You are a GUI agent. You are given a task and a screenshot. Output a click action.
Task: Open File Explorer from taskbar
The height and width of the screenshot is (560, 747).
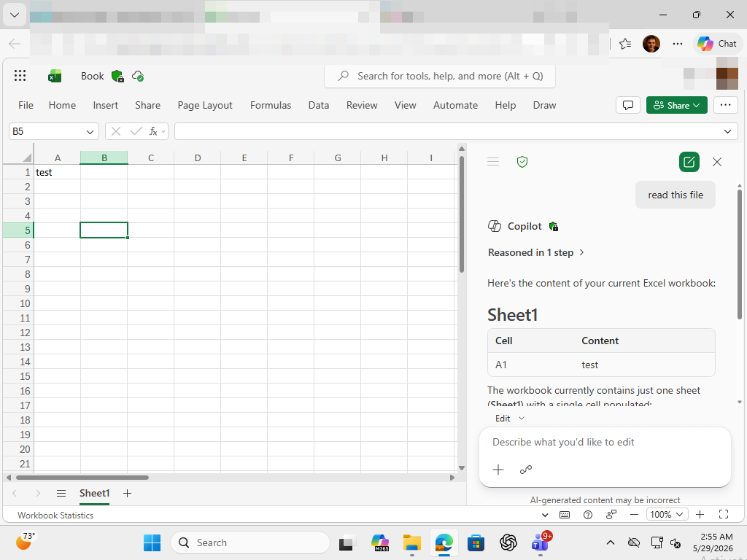tap(411, 542)
